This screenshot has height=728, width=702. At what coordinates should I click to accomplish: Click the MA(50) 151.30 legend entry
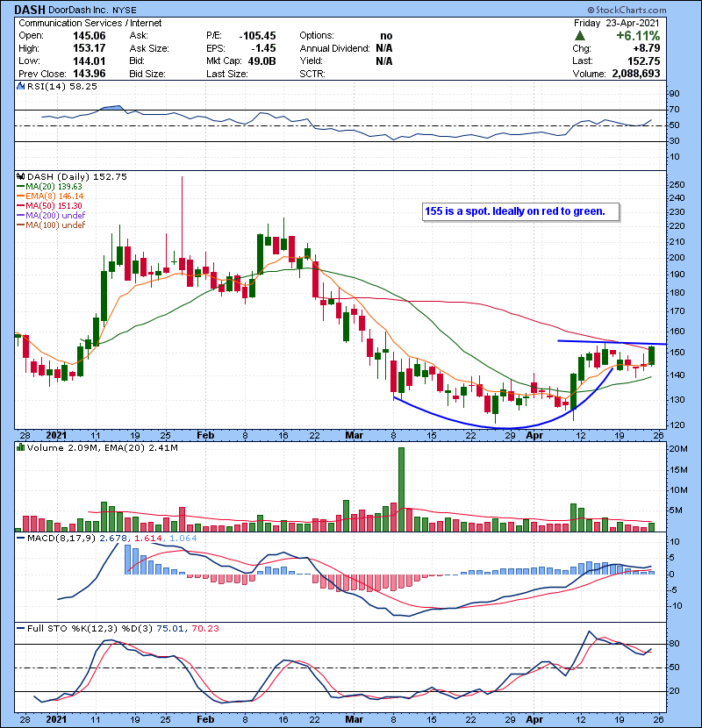(50, 205)
